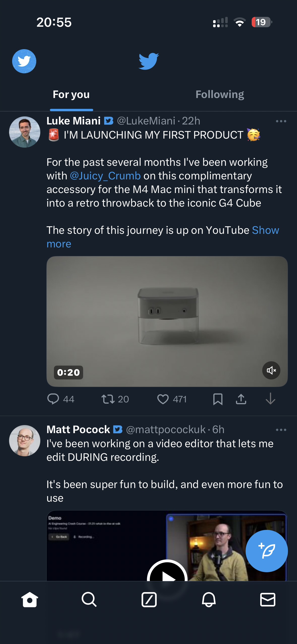
Task: Share Luke Miani's tweet
Action: click(x=241, y=399)
